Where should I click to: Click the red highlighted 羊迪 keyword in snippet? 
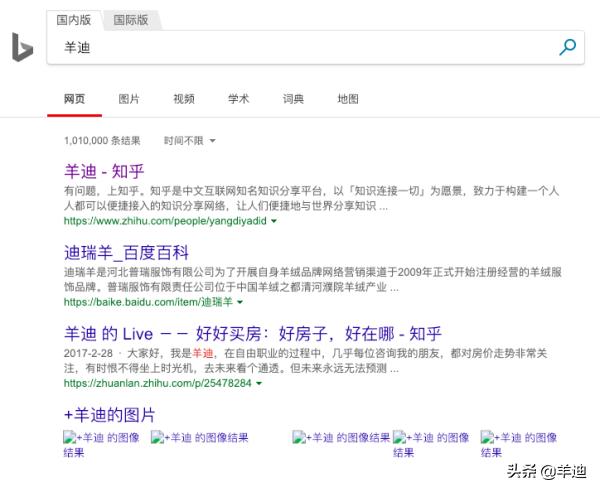point(202,353)
